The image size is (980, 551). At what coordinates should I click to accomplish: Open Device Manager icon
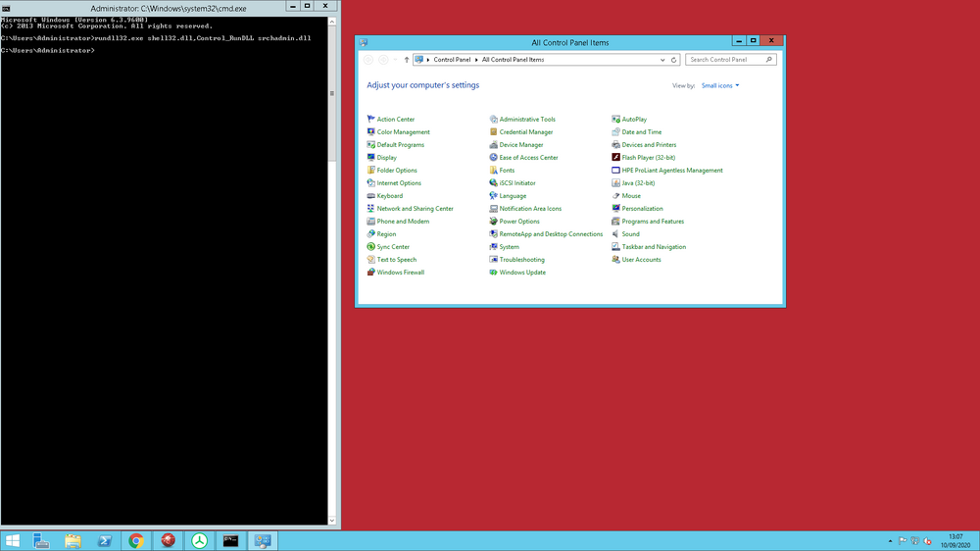[493, 144]
